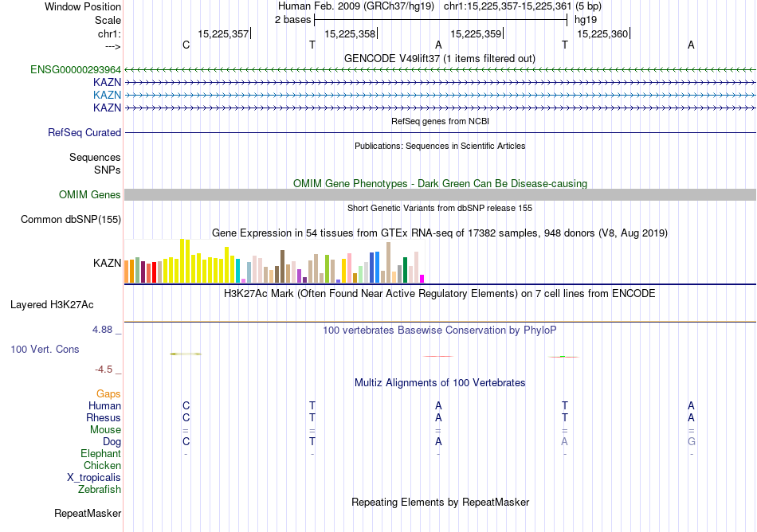Click the Layered H3K27Ac track label
757x532 pixels.
[x=52, y=305]
